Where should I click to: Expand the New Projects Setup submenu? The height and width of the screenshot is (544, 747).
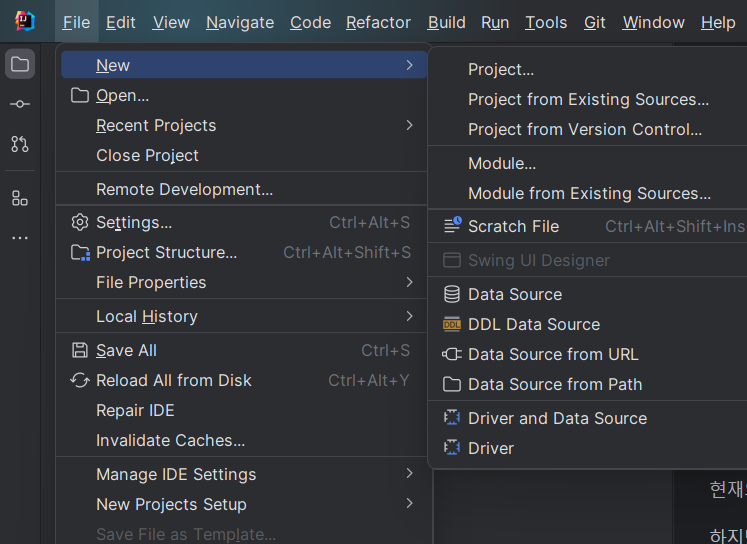[x=410, y=504]
